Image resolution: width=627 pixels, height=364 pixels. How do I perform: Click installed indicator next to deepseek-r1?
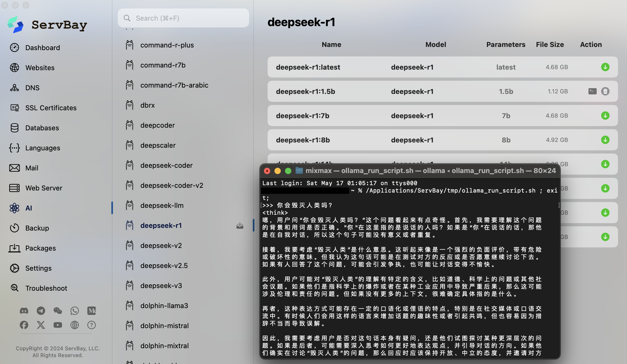click(x=240, y=226)
